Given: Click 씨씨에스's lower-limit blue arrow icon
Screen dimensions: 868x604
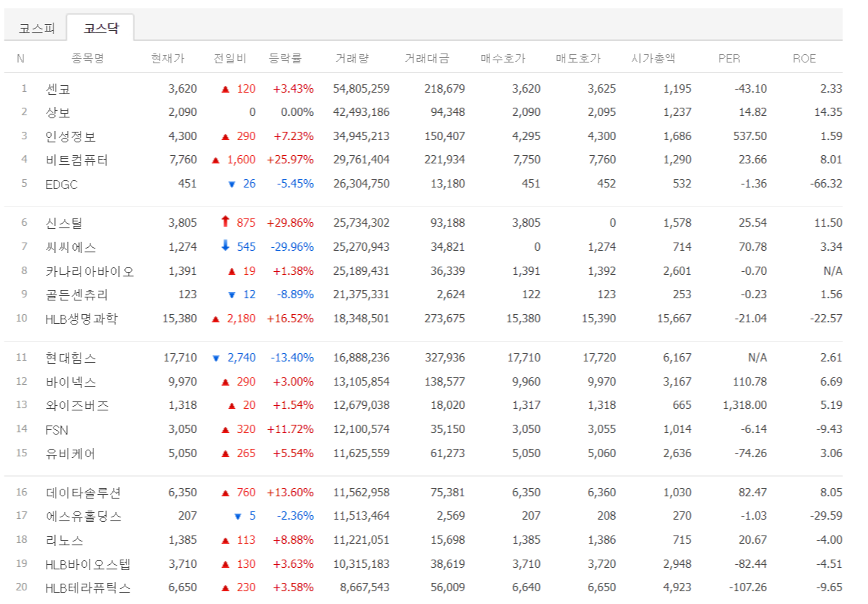Looking at the screenshot, I should point(225,246).
